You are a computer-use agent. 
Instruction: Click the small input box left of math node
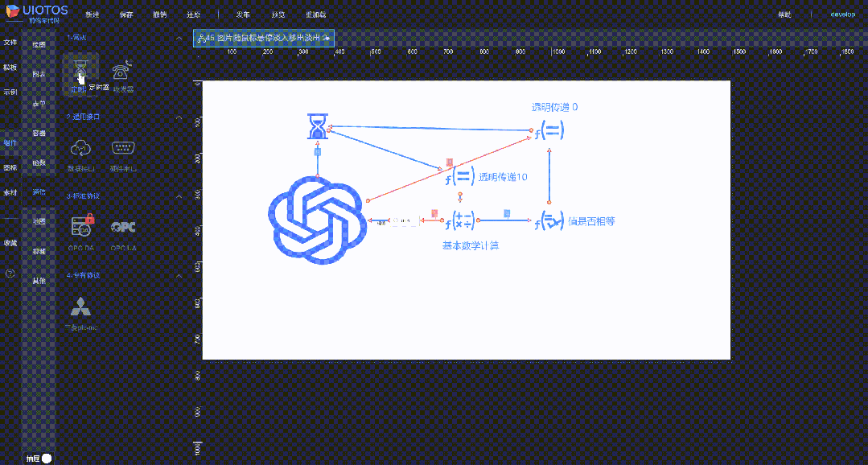click(405, 221)
